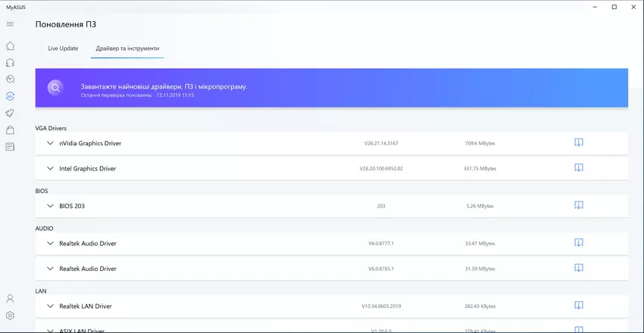Download the Intel Graphics Driver
This screenshot has width=644, height=333.
pos(578,168)
